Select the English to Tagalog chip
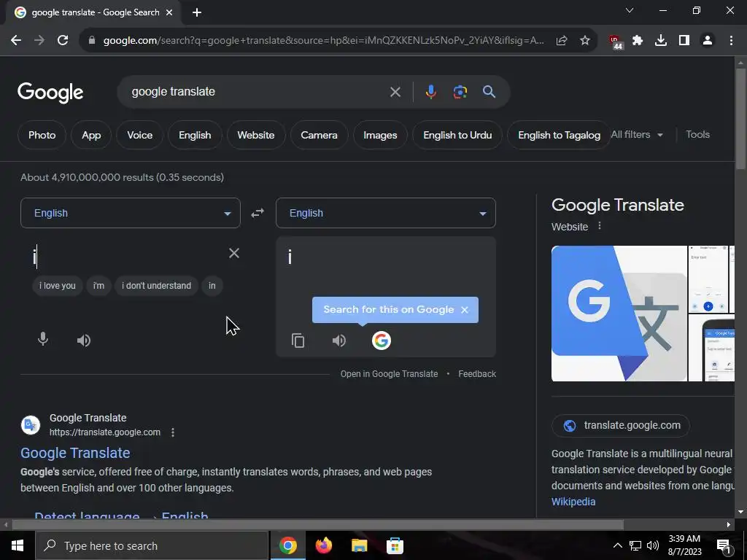This screenshot has height=560, width=747. click(x=559, y=135)
